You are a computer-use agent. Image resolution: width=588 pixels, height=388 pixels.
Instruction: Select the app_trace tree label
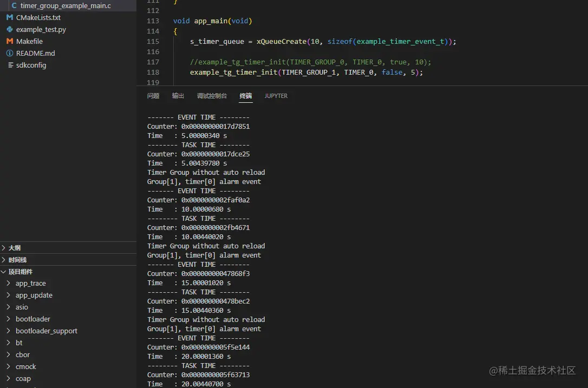(x=31, y=284)
